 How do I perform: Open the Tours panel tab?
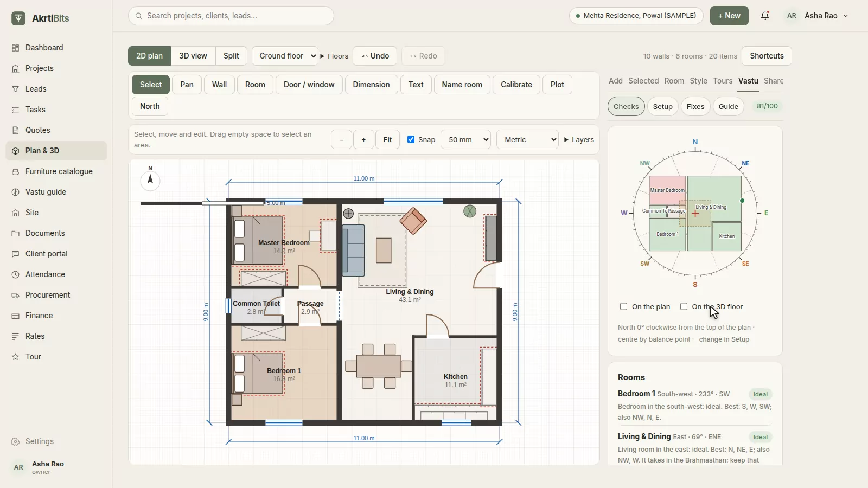[723, 81]
